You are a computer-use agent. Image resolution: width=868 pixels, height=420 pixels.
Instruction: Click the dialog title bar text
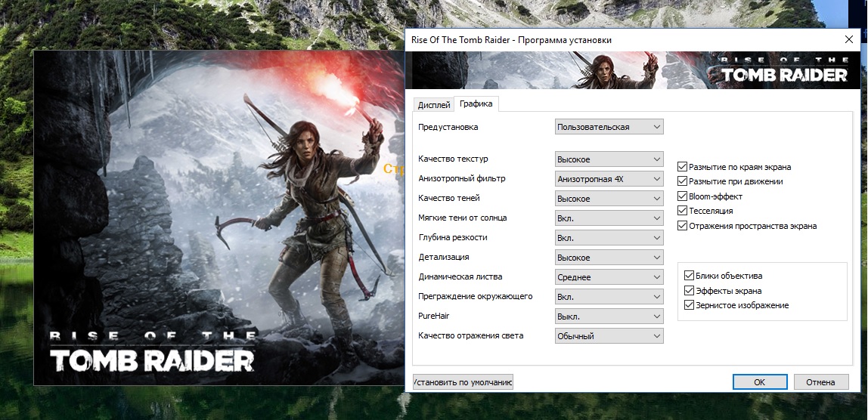(511, 40)
